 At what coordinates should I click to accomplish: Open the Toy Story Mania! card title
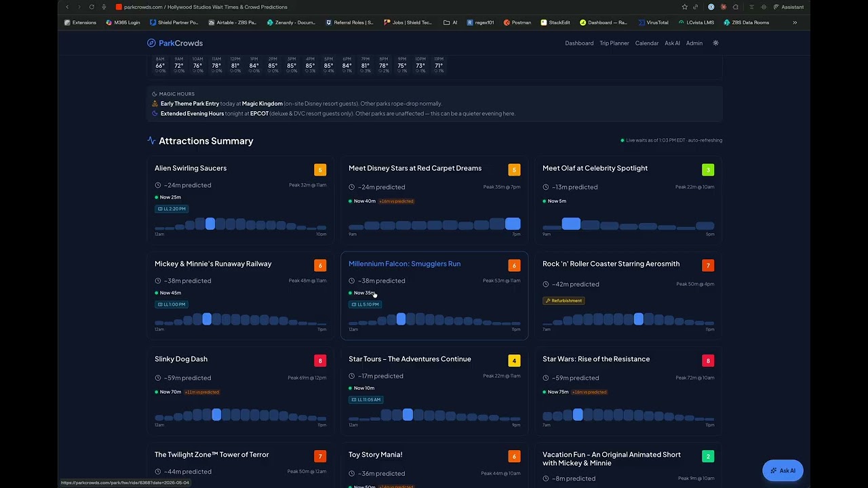(376, 455)
